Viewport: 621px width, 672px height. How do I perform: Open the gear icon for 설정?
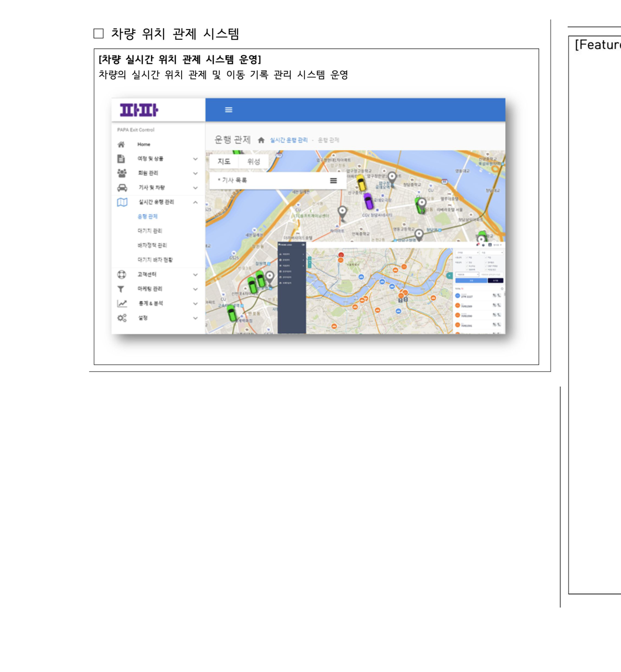coord(122,318)
